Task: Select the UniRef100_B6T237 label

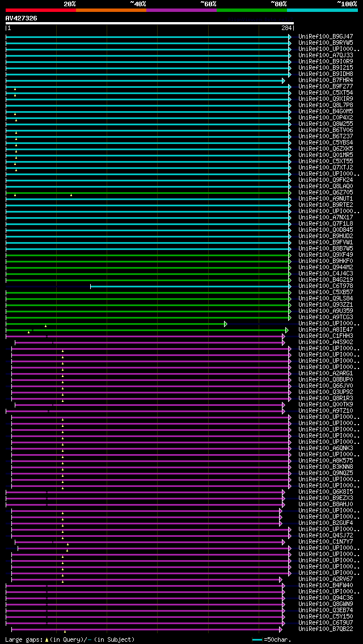Action: (326, 137)
